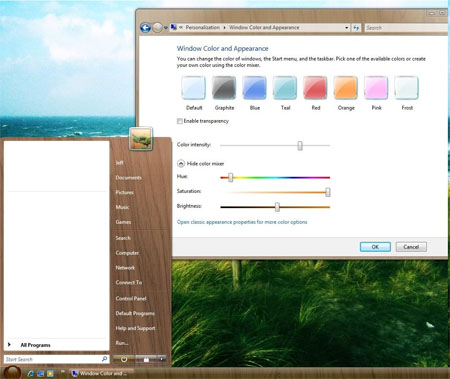Click the address bar refresh icon

point(356,28)
